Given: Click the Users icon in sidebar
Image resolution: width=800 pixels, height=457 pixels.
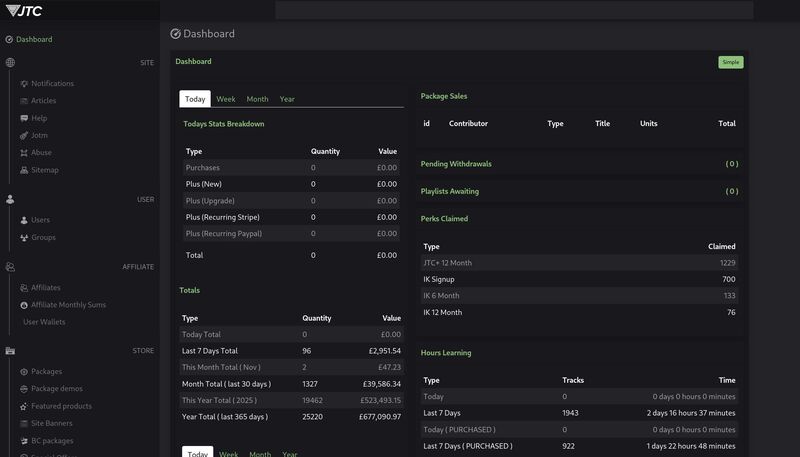Looking at the screenshot, I should click(24, 220).
